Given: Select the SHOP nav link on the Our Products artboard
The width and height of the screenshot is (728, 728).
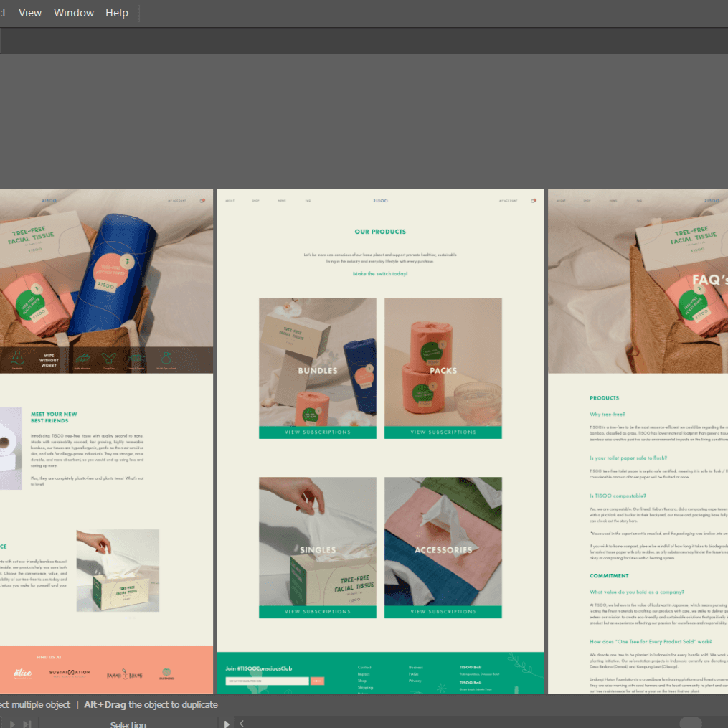Looking at the screenshot, I should pyautogui.click(x=255, y=201).
